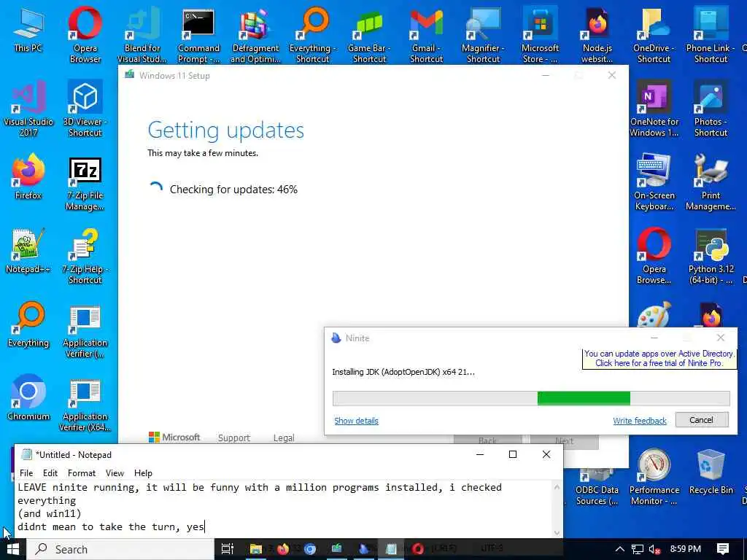Viewport: 747px width, 560px height.
Task: Open the Everything - Shortcut desktop icon
Action: [x=312, y=35]
